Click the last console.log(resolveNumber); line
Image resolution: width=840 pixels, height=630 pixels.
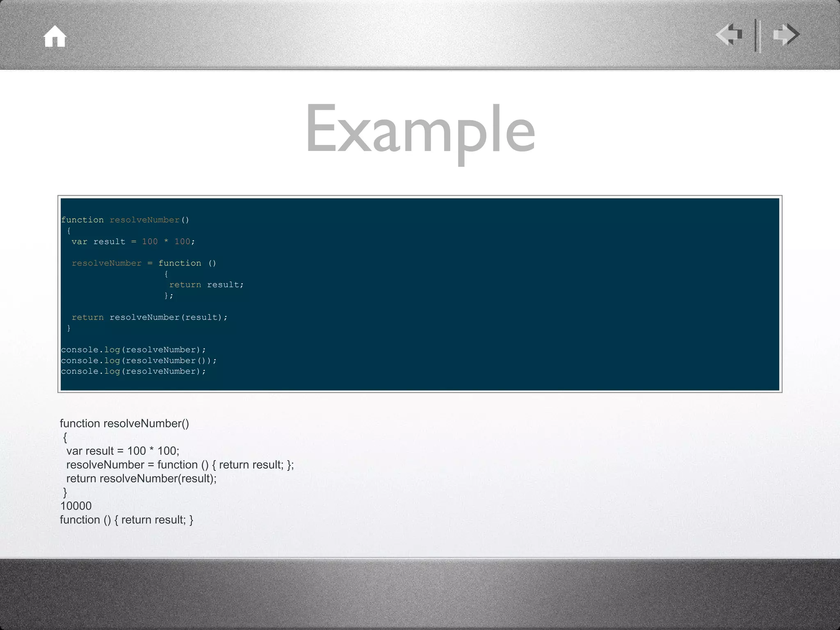pyautogui.click(x=133, y=372)
